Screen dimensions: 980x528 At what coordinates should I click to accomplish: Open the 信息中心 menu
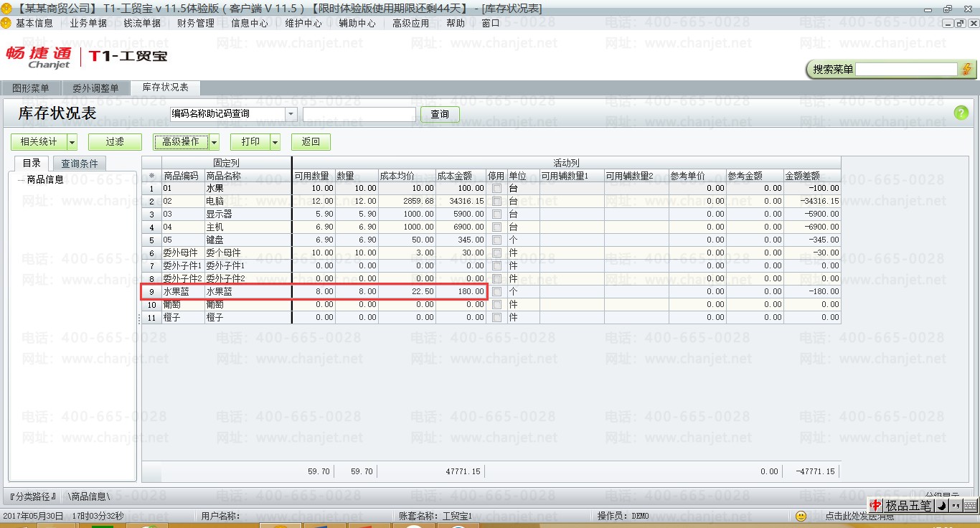tap(250, 23)
